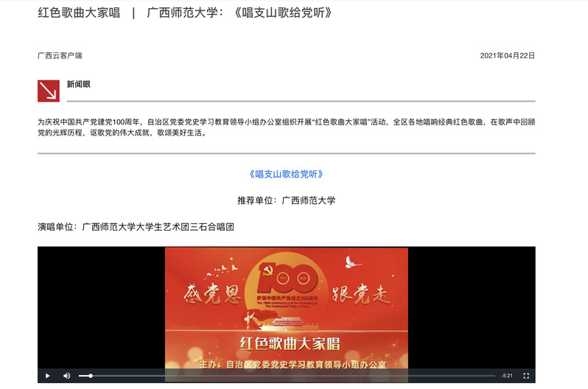Enter fullscreen mode for the video
The width and height of the screenshot is (588, 389).
526,376
